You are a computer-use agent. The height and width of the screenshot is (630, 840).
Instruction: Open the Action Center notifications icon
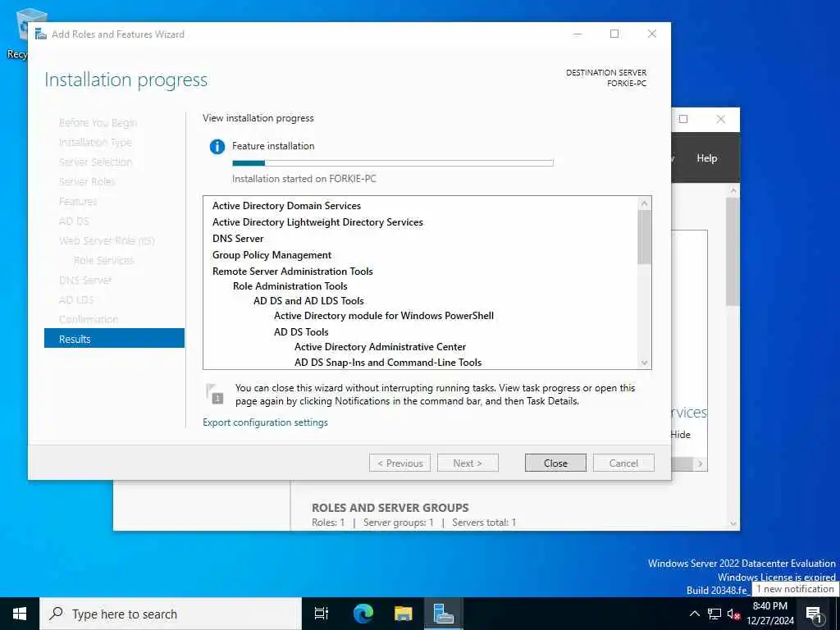pos(814,614)
